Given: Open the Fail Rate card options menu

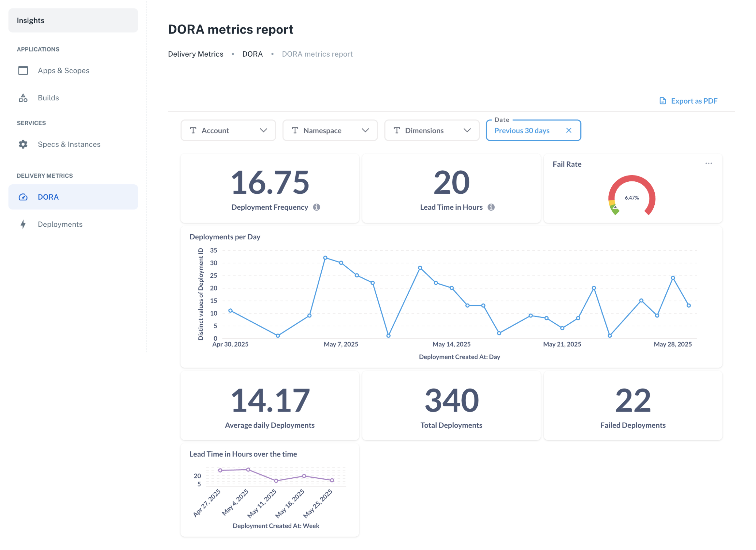Looking at the screenshot, I should click(x=709, y=163).
